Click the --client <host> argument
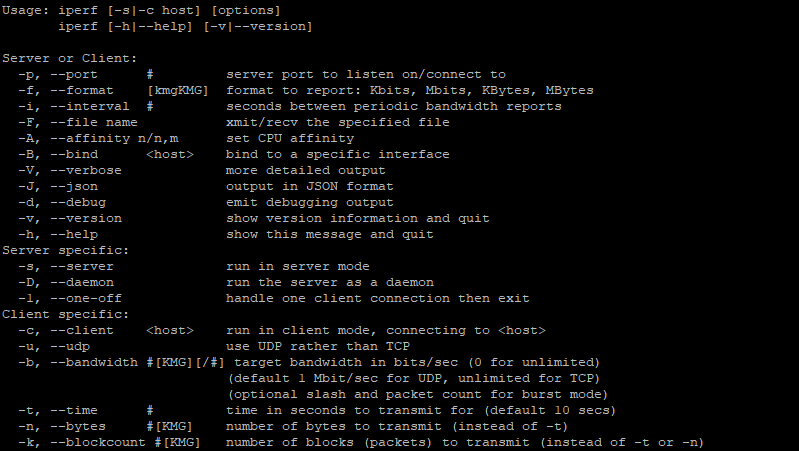 (170, 330)
